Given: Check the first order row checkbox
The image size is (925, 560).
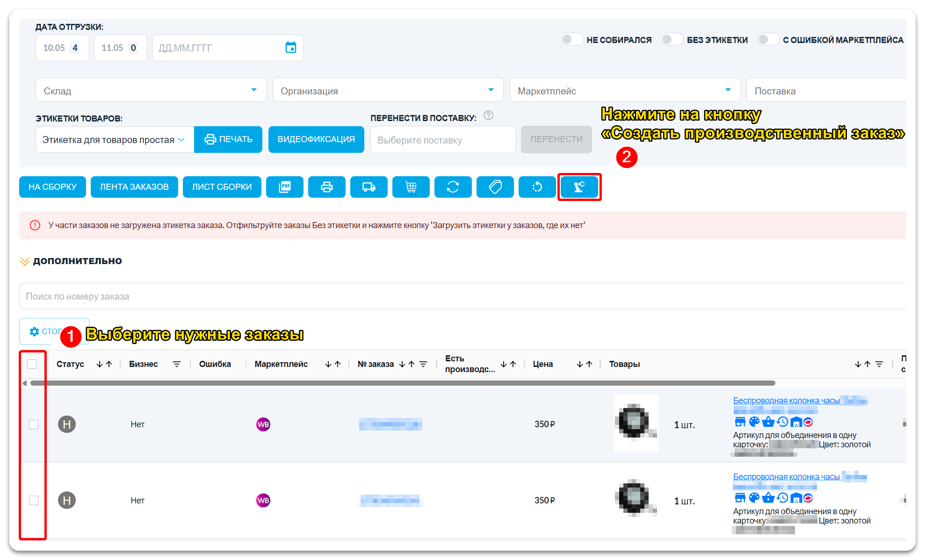Looking at the screenshot, I should click(34, 424).
